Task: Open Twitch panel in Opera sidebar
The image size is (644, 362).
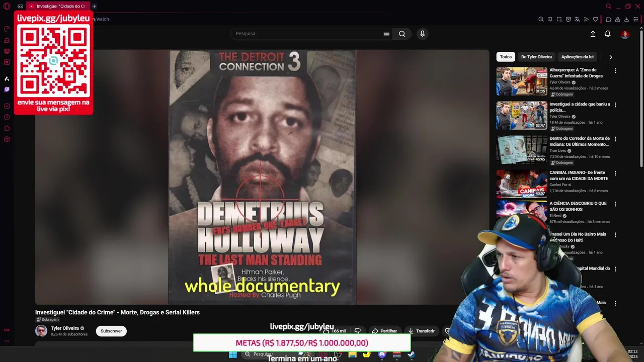Action: tap(7, 89)
